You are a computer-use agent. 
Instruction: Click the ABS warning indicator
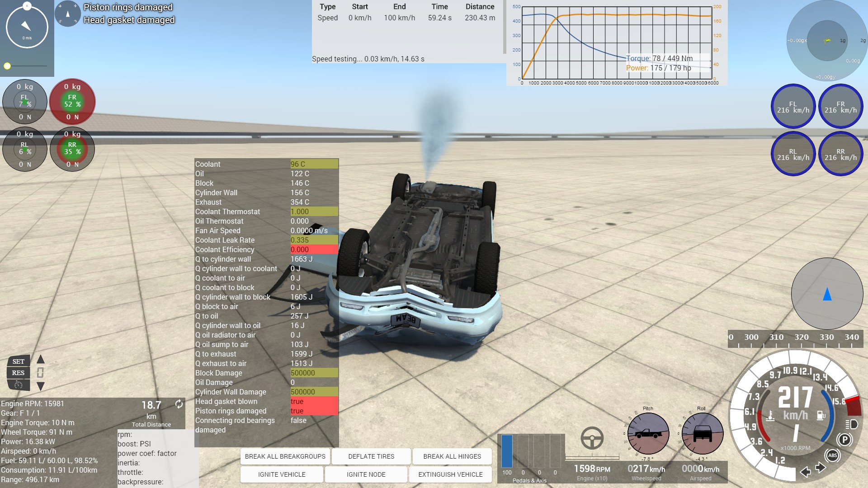[x=833, y=455]
